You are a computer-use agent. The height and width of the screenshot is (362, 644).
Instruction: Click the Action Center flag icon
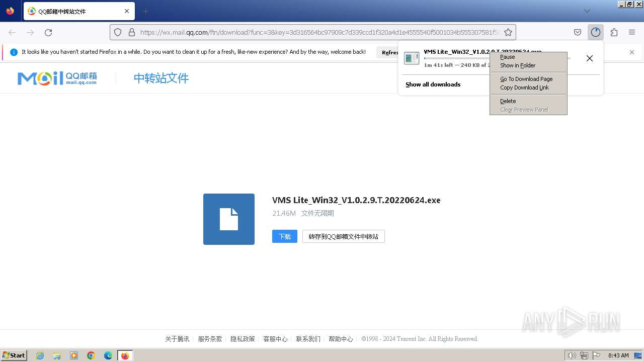[x=596, y=355]
